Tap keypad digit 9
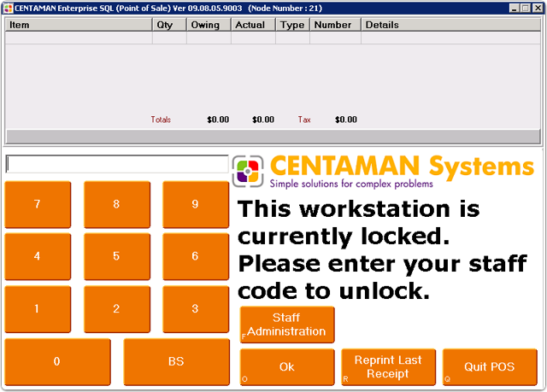The height and width of the screenshot is (392, 547). (x=196, y=204)
